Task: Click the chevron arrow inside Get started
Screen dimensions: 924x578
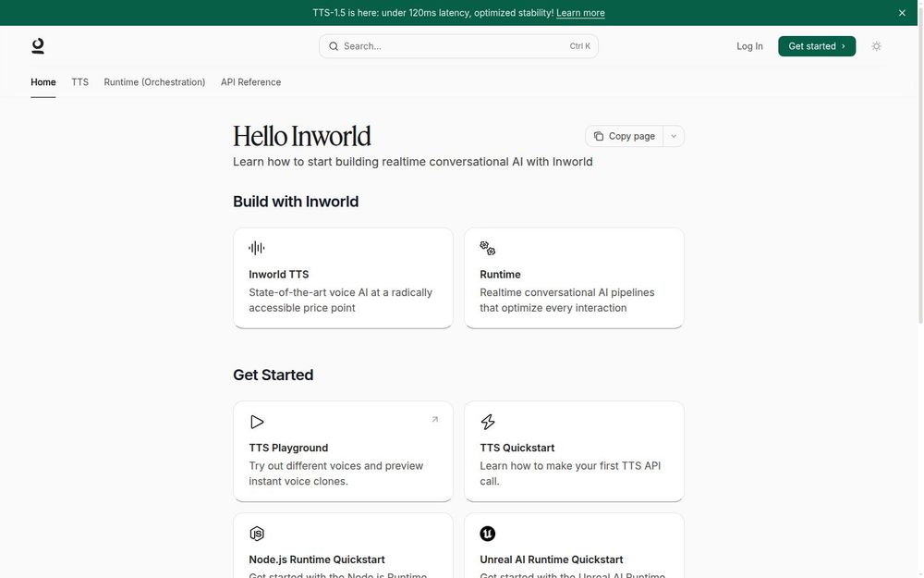Action: (x=844, y=46)
